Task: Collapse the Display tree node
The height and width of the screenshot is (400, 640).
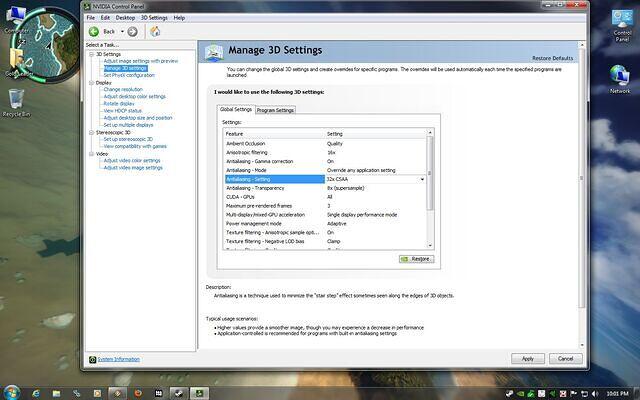Action: tap(91, 82)
